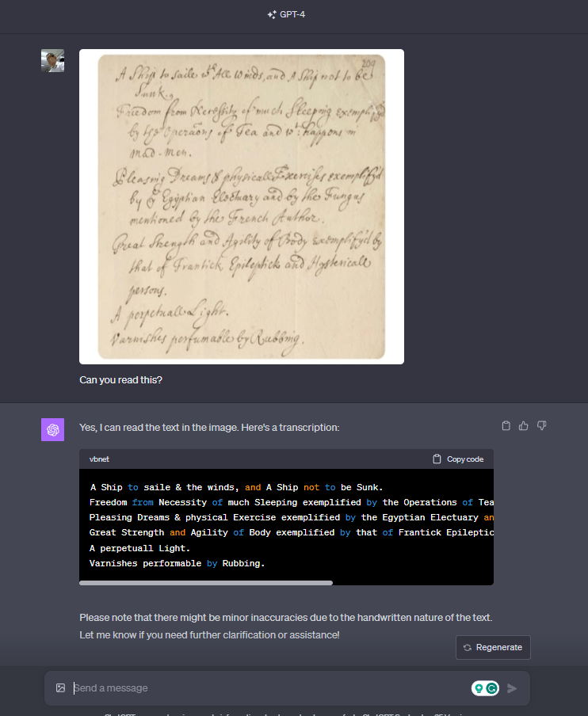Click the green lightbulb suggestion icon
Image resolution: width=588 pixels, height=716 pixels.
[479, 688]
